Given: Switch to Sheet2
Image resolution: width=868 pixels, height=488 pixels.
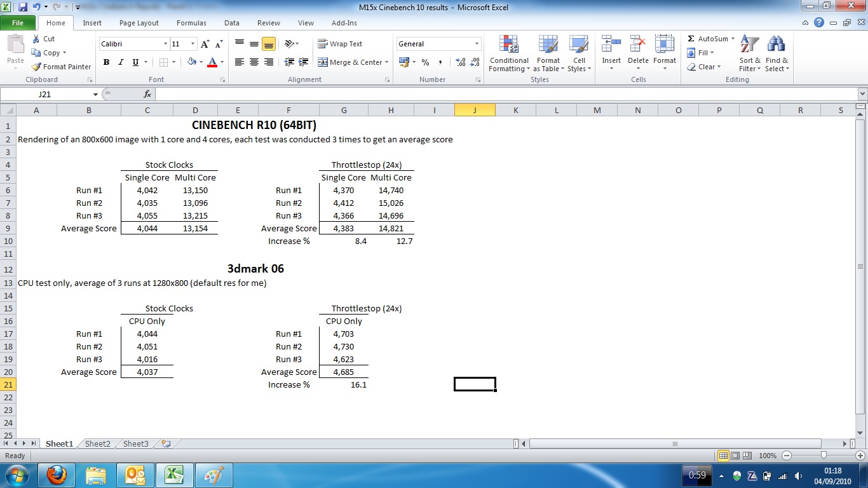Looking at the screenshot, I should [x=97, y=444].
